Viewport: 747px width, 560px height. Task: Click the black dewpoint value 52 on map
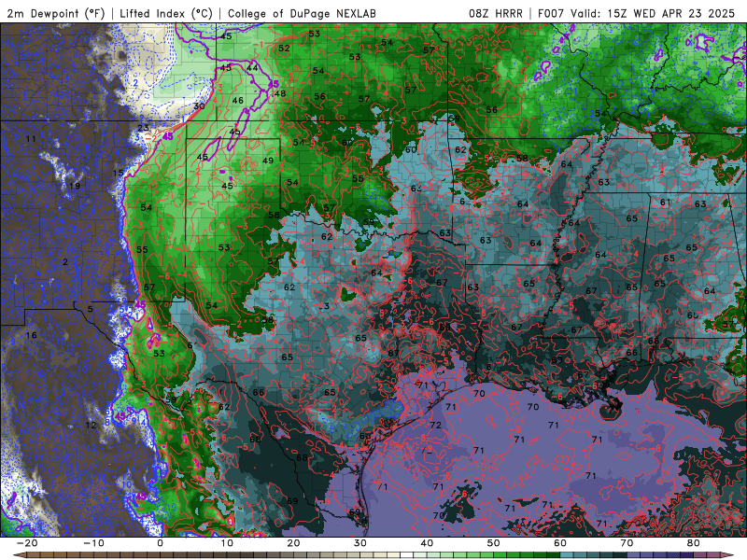point(284,49)
